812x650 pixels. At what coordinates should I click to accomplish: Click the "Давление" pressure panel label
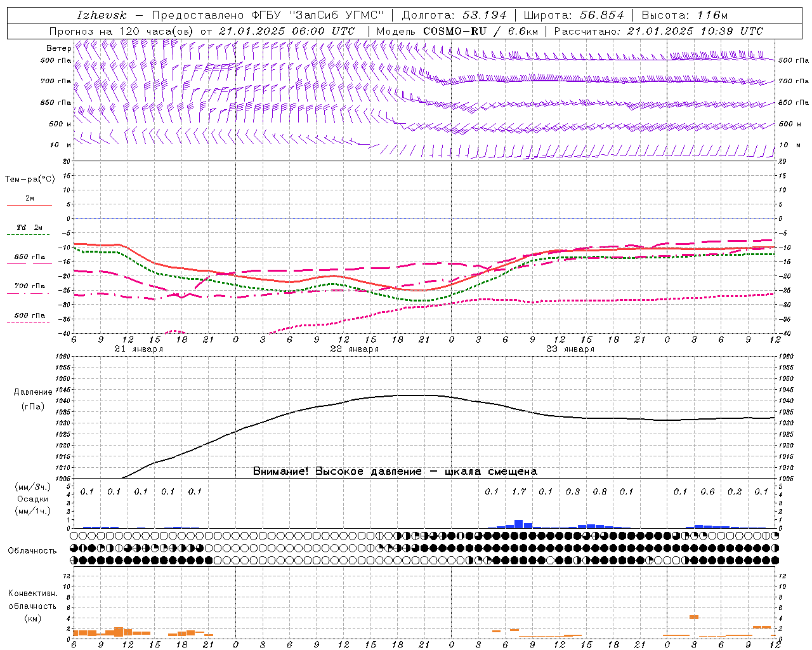[x=33, y=392]
